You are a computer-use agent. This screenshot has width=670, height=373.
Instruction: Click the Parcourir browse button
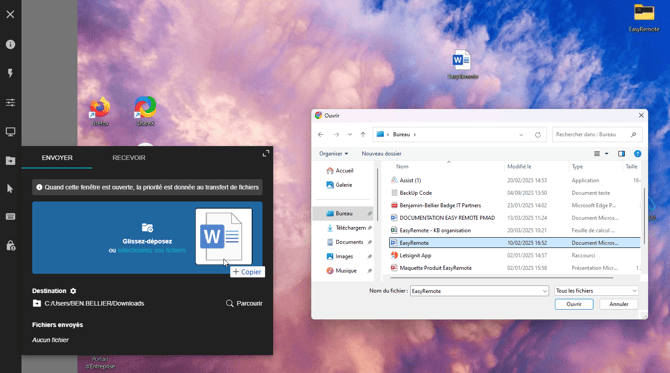point(244,303)
